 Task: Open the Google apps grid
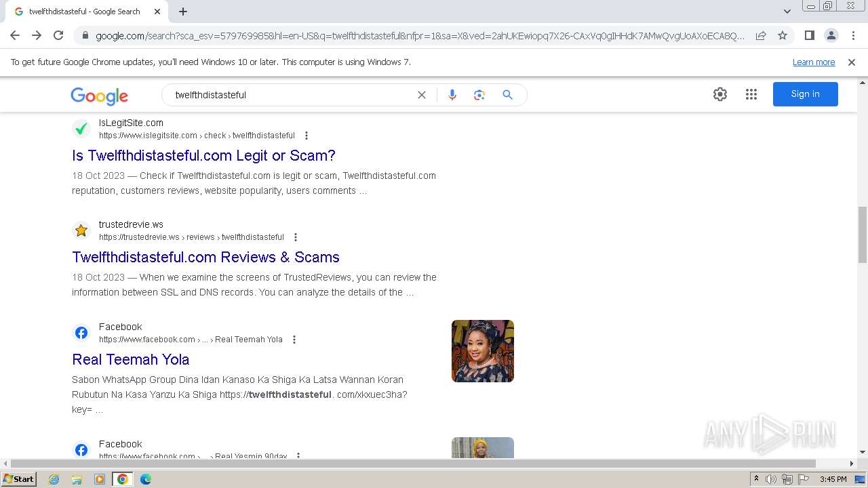751,94
